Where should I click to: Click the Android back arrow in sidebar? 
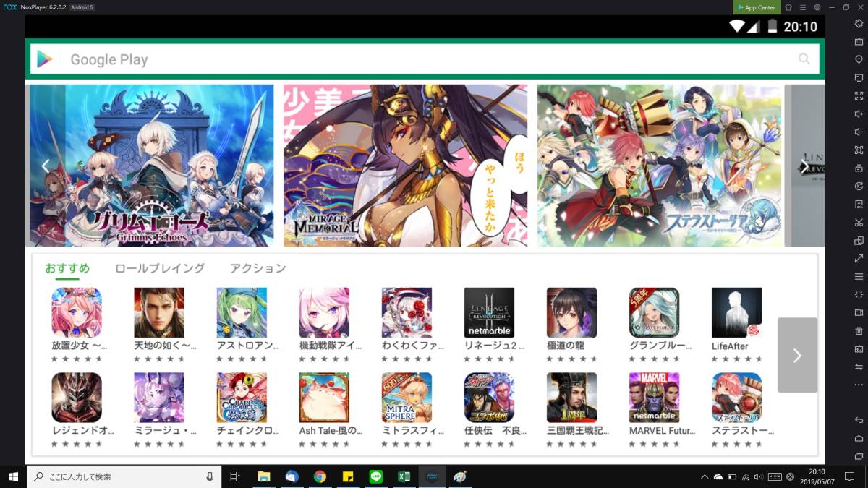859,420
